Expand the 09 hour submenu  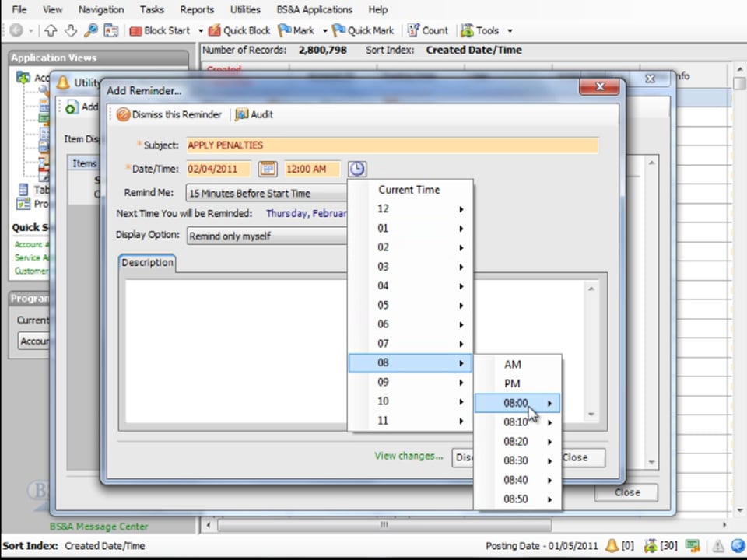(x=410, y=382)
